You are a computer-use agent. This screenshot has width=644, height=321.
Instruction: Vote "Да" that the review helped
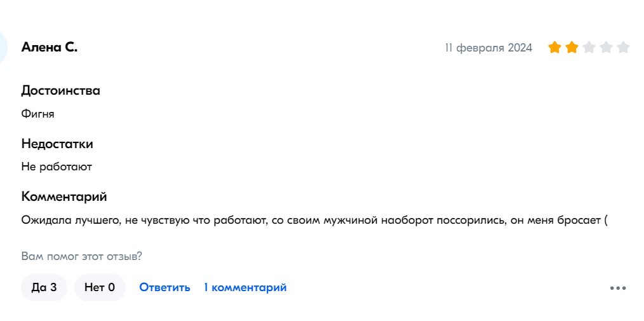44,287
